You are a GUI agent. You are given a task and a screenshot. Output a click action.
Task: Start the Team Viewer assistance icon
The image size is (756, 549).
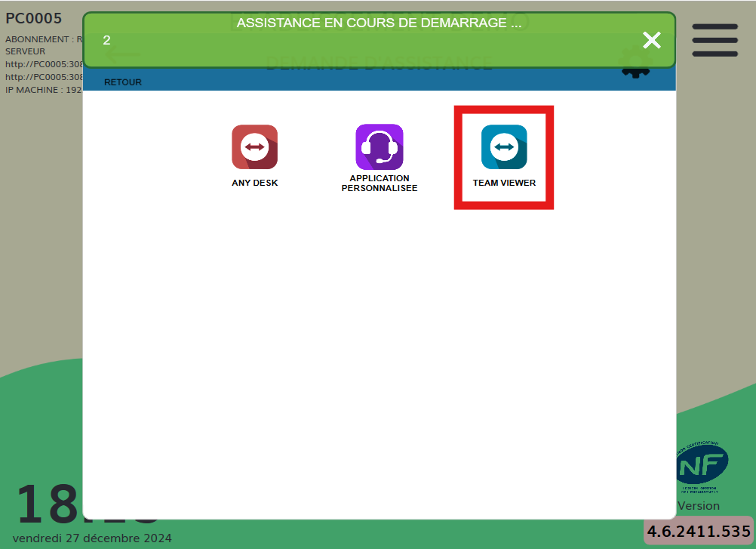[x=504, y=147]
